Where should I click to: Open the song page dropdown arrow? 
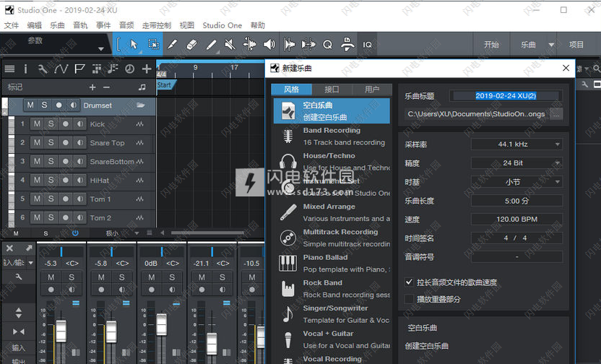click(551, 45)
